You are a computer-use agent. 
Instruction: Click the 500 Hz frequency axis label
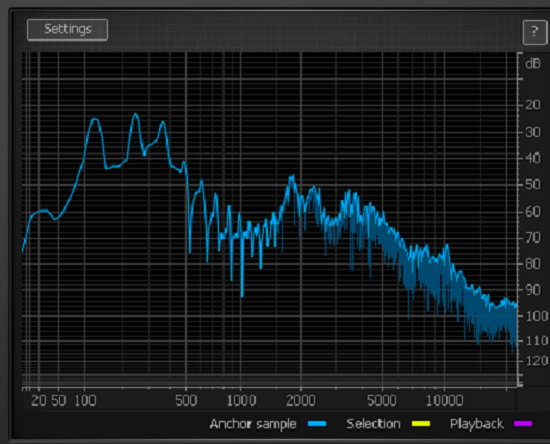(186, 401)
